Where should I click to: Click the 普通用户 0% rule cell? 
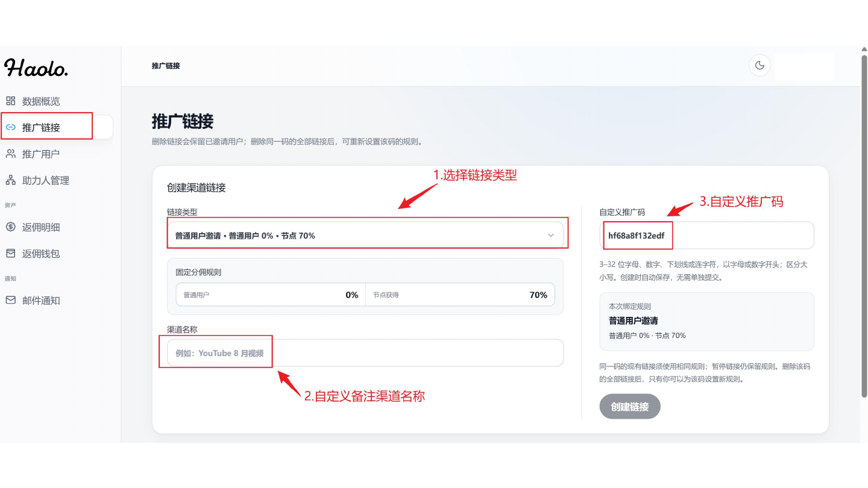[271, 295]
